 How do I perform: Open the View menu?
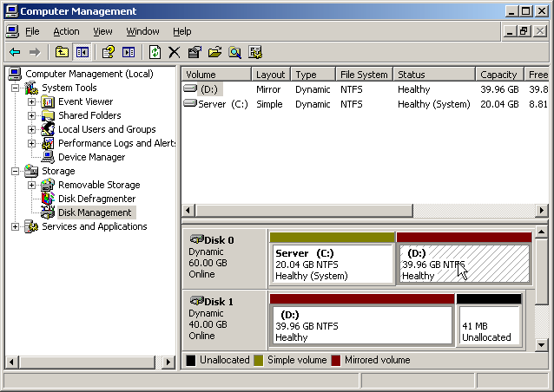(102, 31)
